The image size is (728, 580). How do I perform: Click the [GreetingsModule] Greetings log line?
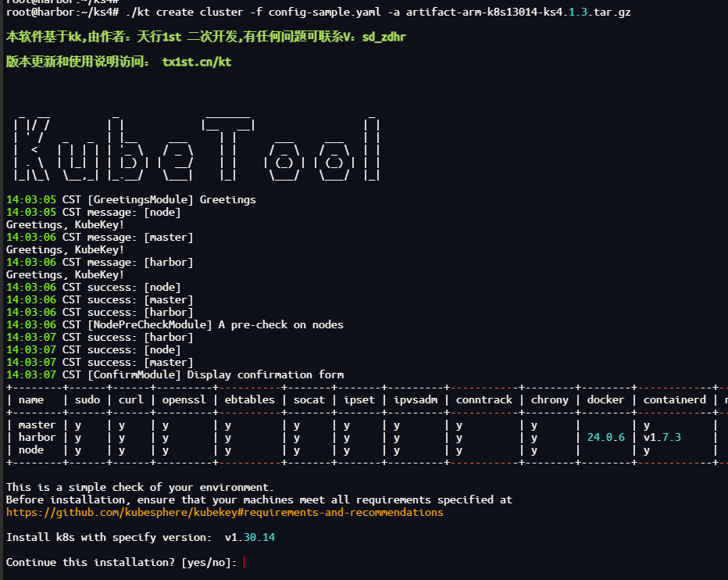tap(131, 199)
